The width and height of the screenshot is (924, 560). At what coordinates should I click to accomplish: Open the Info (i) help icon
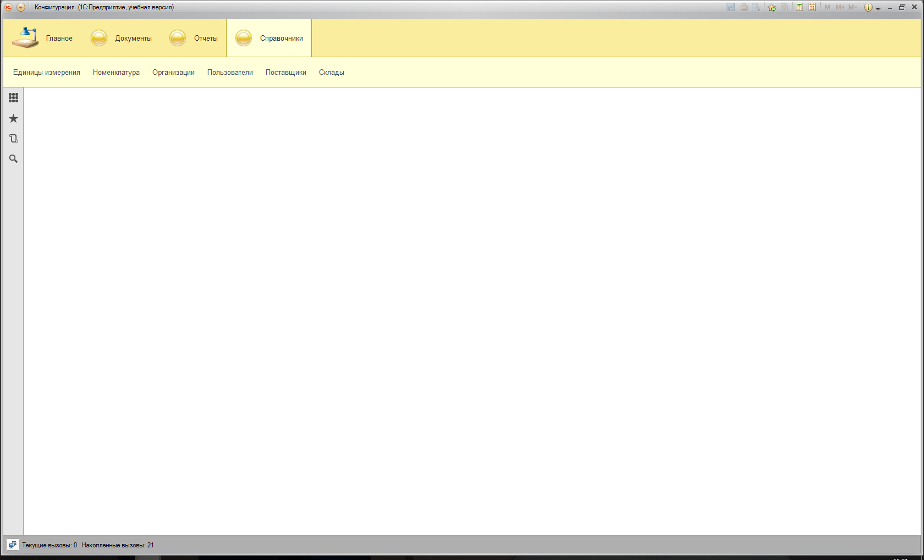tap(868, 7)
